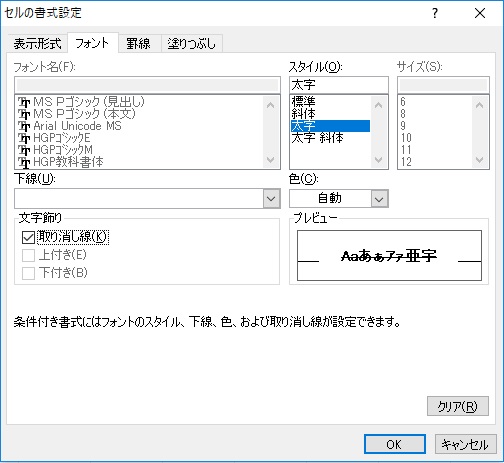The width and height of the screenshot is (504, 463).
Task: Click the サイズ input field
Action: point(443,85)
